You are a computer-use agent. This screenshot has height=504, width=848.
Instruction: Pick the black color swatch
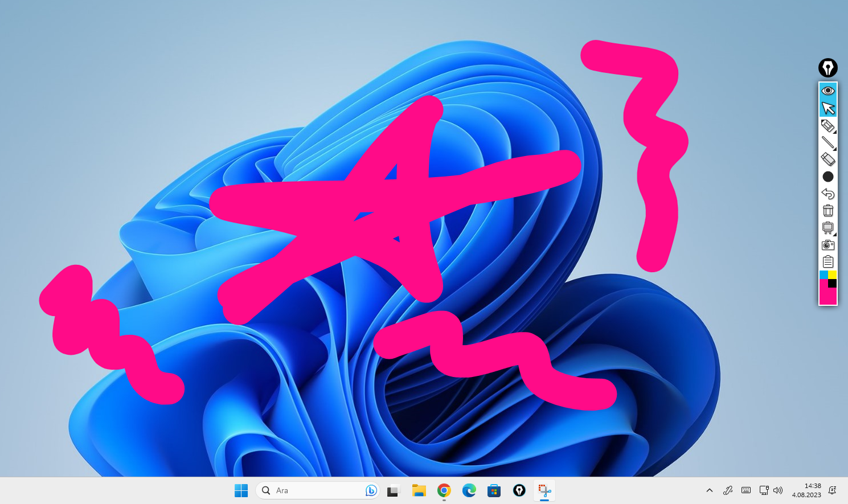[833, 283]
